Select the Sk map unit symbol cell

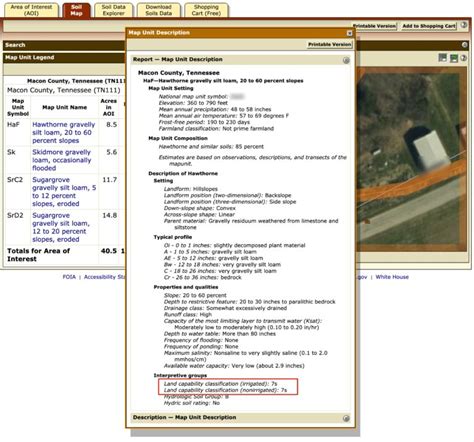11,152
